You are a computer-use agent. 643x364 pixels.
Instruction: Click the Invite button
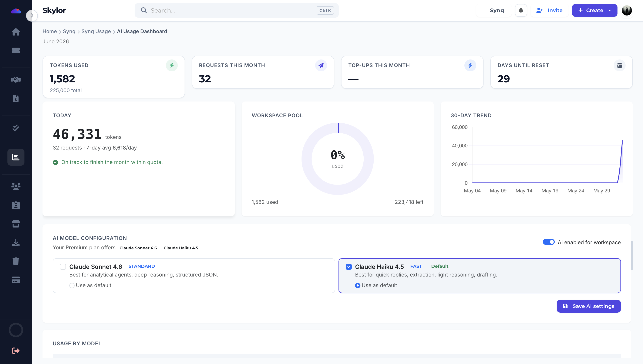click(549, 10)
